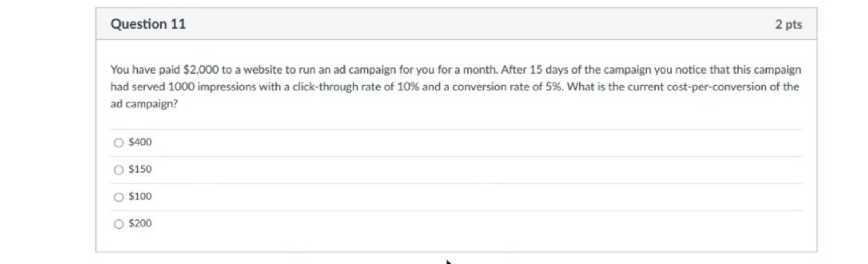Click the "$200" answer label text

[140, 224]
